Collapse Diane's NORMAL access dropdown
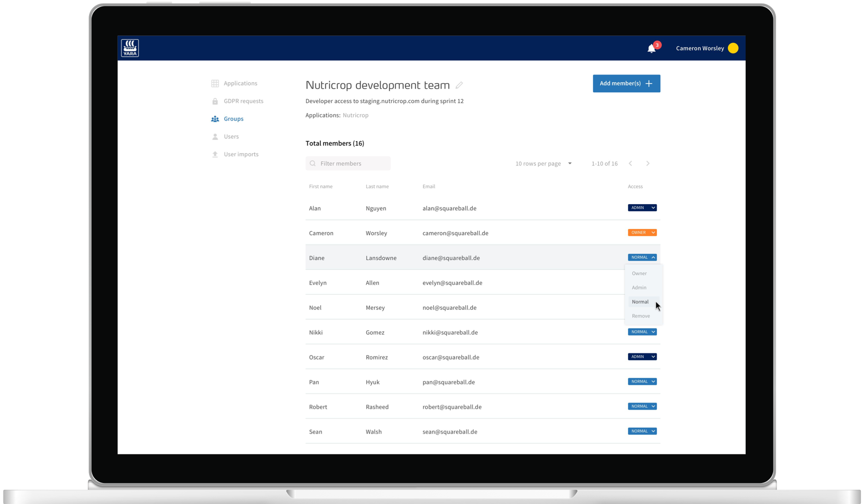This screenshot has height=504, width=863. tap(642, 258)
